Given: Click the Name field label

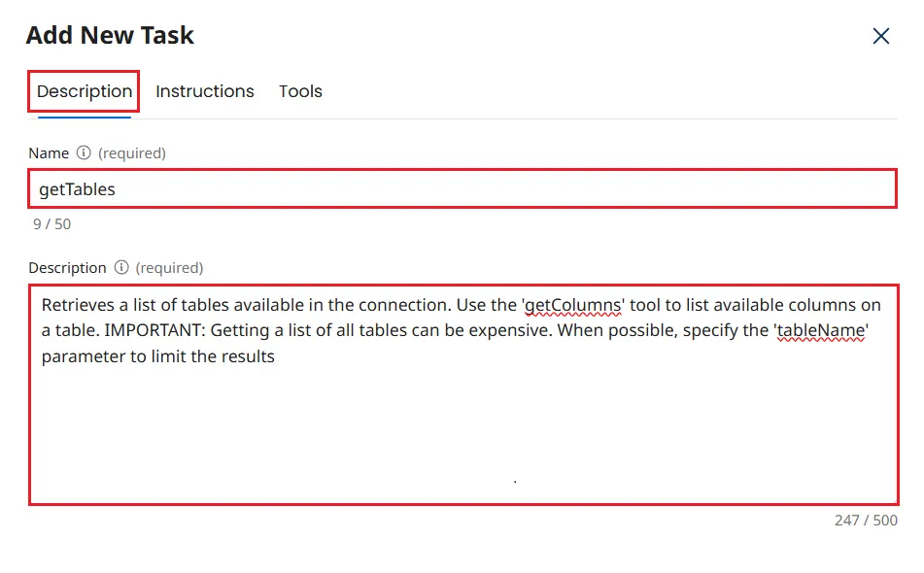Looking at the screenshot, I should (x=49, y=153).
